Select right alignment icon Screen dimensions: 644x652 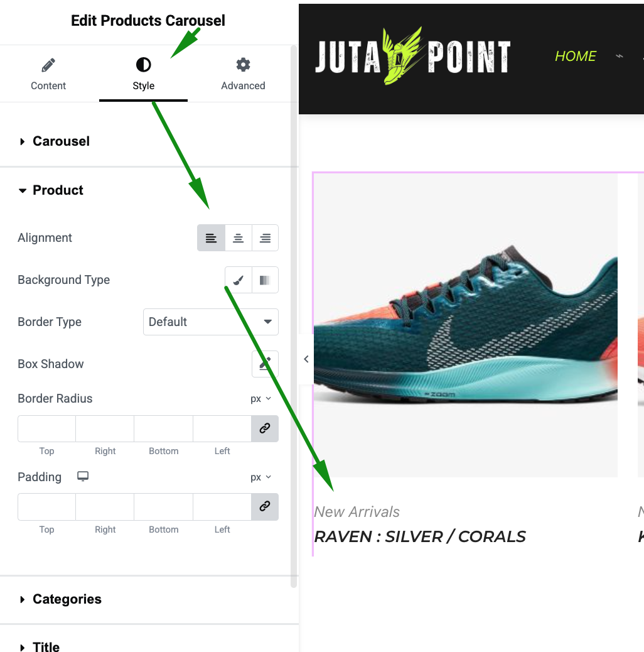[x=265, y=238]
